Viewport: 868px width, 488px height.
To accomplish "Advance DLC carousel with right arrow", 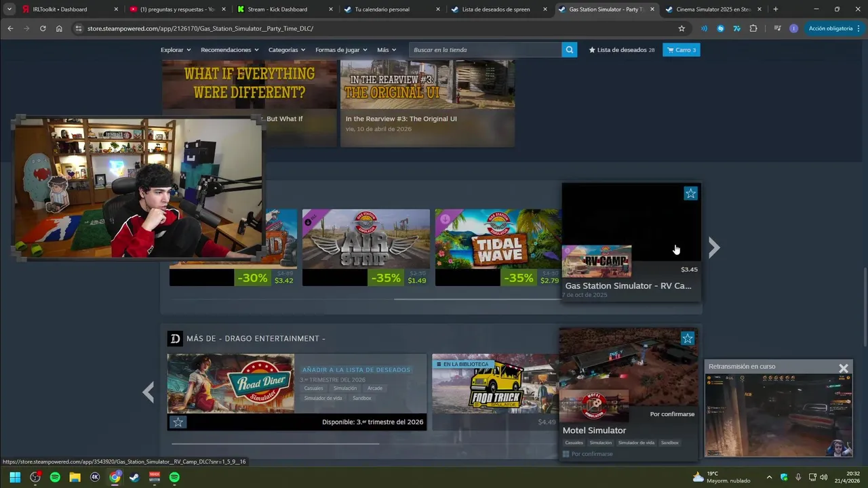I will pos(713,248).
